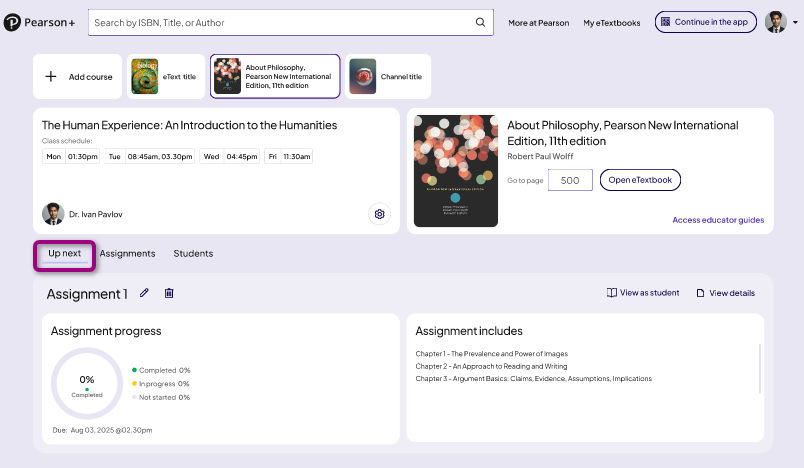Delete Assignment 1 using trash icon
804x468 pixels.
169,293
